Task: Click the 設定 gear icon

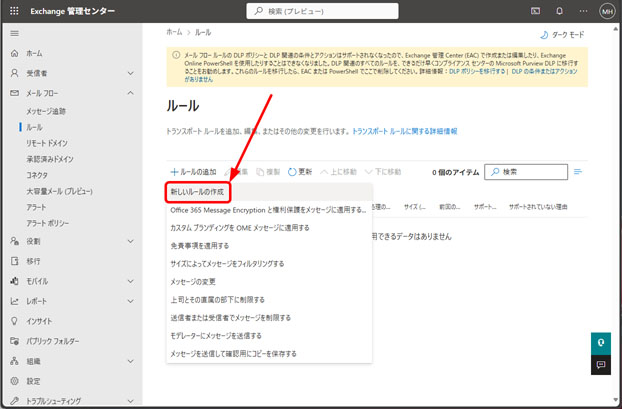Action: pos(14,381)
